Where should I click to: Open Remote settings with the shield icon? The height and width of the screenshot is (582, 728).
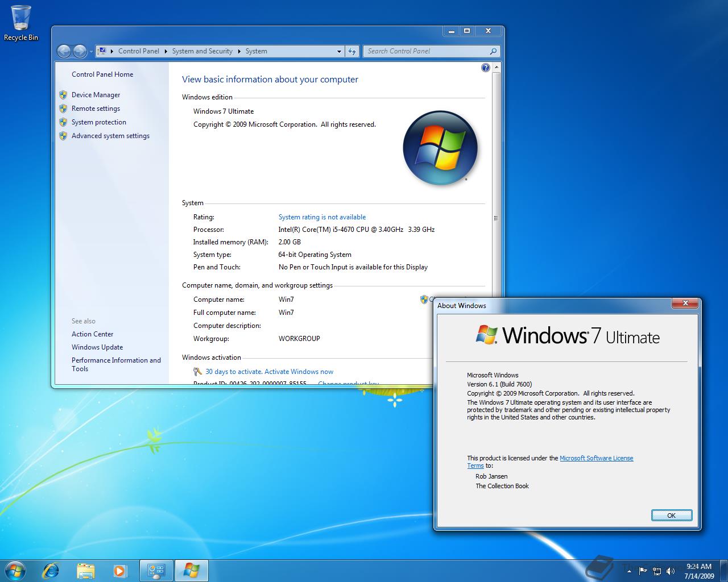[x=96, y=108]
